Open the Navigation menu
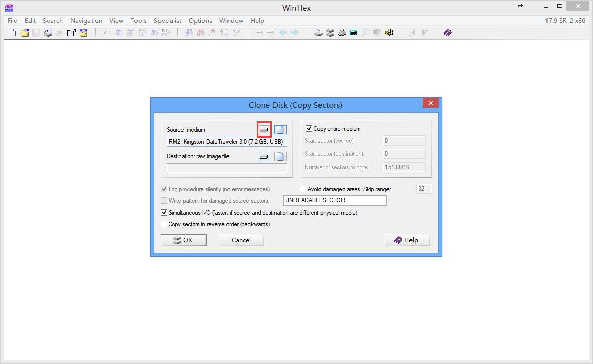Screen dimensions: 593x364 click(86, 21)
